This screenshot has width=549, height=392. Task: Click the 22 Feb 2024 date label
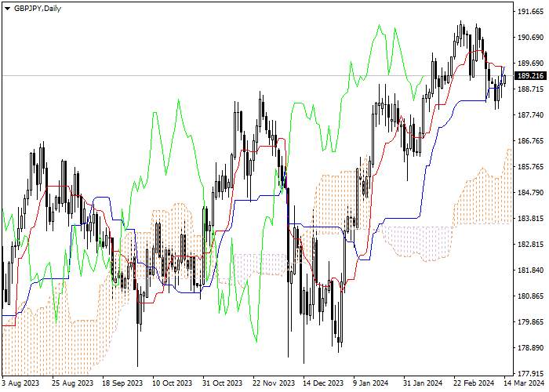[x=474, y=383]
